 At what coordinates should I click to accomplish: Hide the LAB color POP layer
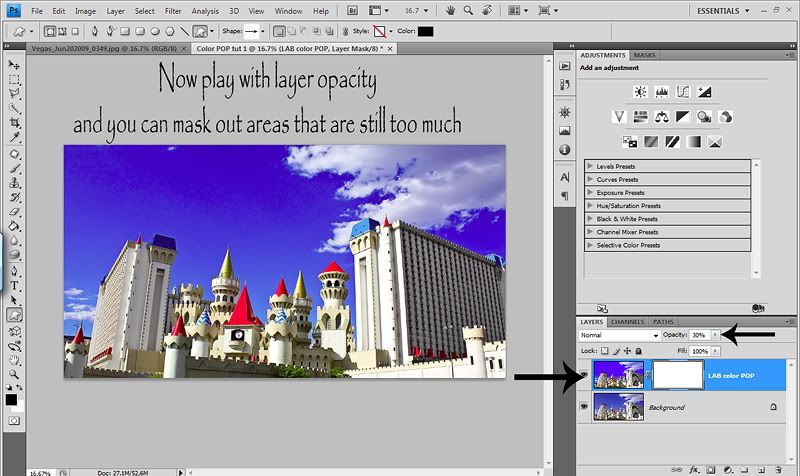click(x=584, y=376)
